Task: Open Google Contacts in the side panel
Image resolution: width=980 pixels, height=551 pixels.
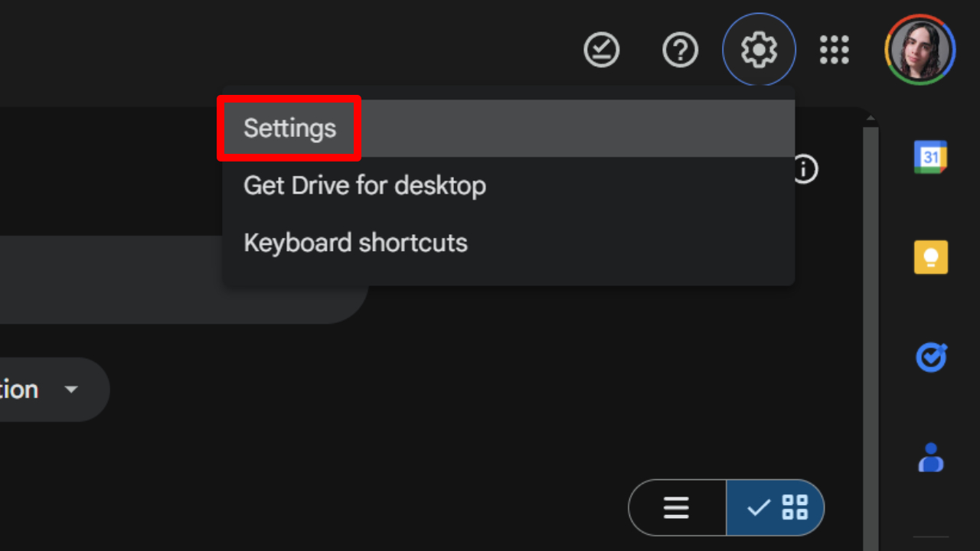Action: tap(930, 458)
